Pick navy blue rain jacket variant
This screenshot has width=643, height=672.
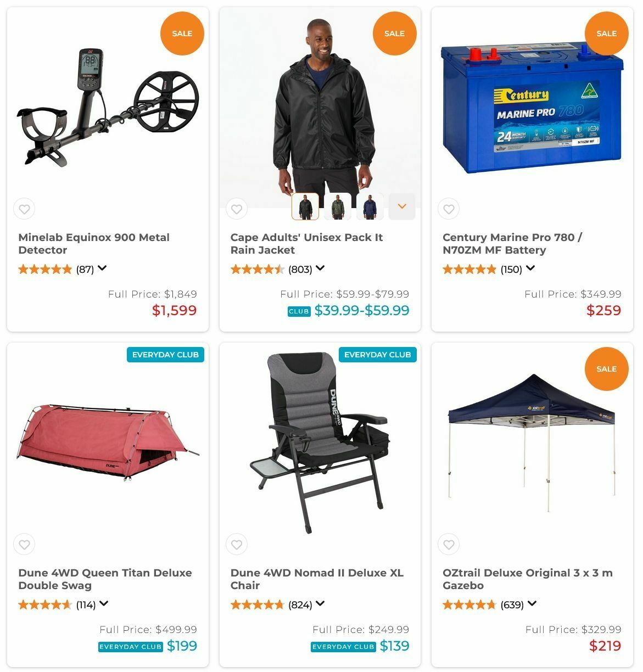pos(370,206)
